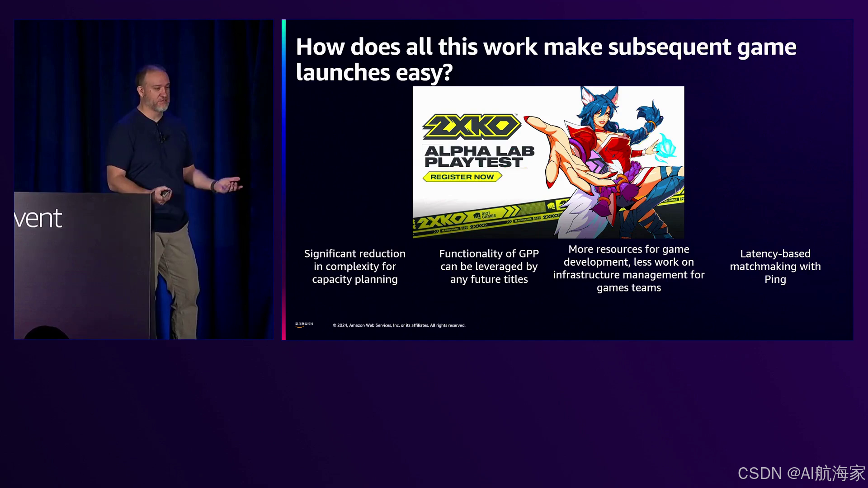Click the Amazon Web Services copyright notice
Image resolution: width=868 pixels, height=488 pixels.
tap(399, 325)
